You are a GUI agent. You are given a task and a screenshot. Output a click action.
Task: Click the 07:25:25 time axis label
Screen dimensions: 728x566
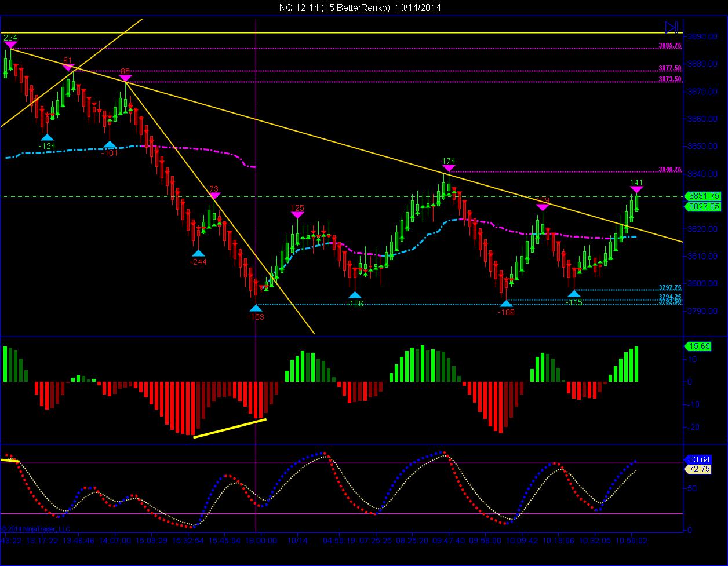[x=376, y=540]
